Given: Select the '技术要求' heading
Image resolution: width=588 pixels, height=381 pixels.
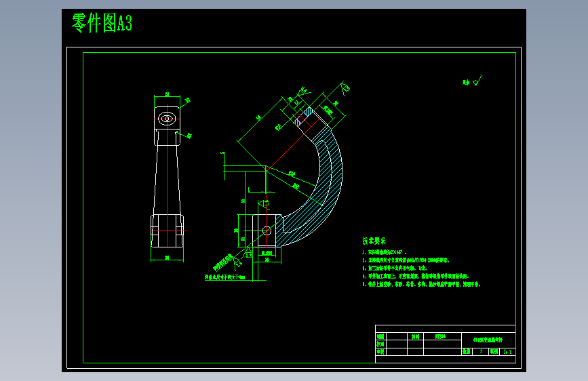Looking at the screenshot, I should point(374,241).
